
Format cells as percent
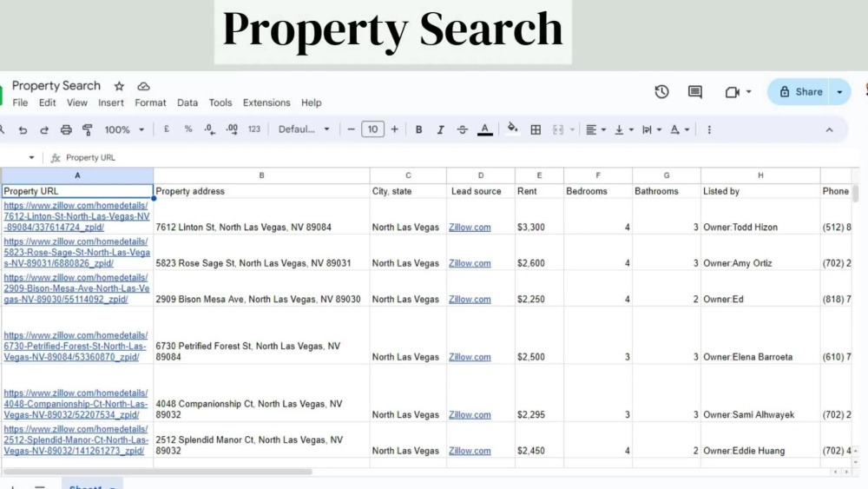pos(188,129)
